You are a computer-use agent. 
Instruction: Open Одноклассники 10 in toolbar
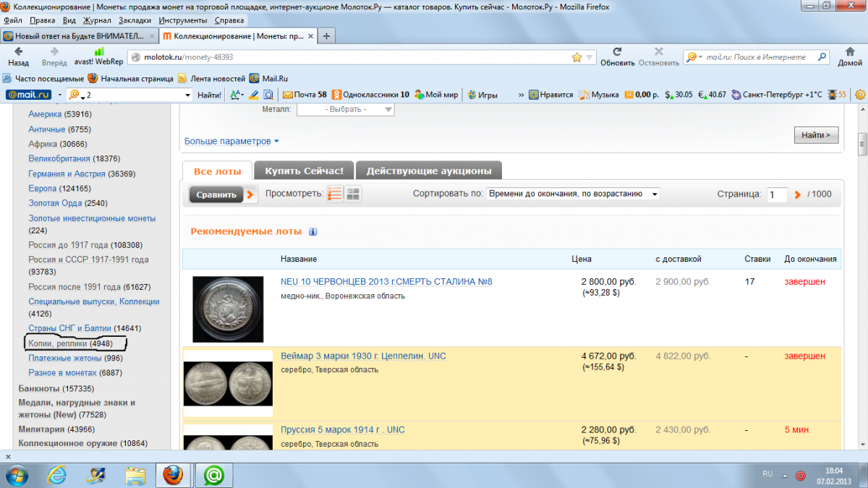[x=370, y=95]
